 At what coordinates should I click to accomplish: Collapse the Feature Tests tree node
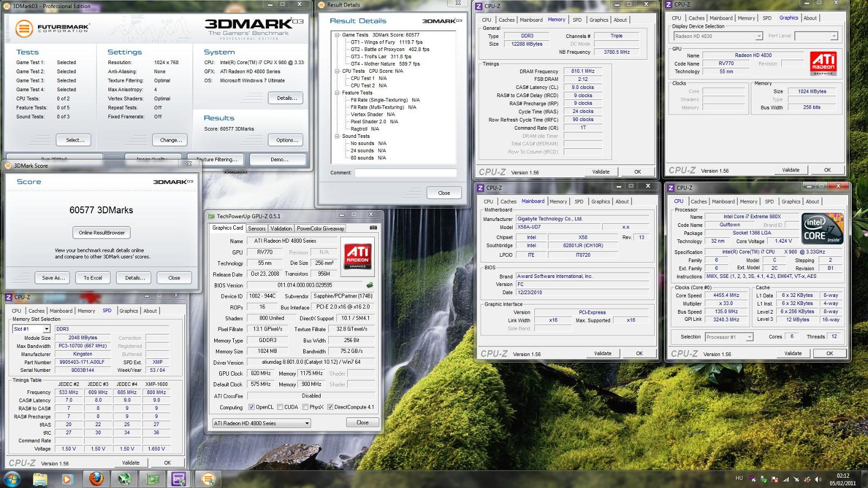[336, 93]
